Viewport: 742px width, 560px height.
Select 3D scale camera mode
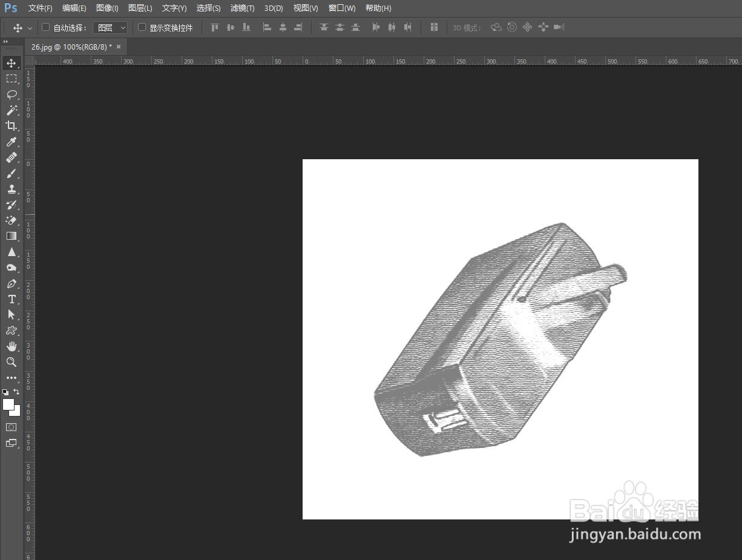pyautogui.click(x=559, y=27)
